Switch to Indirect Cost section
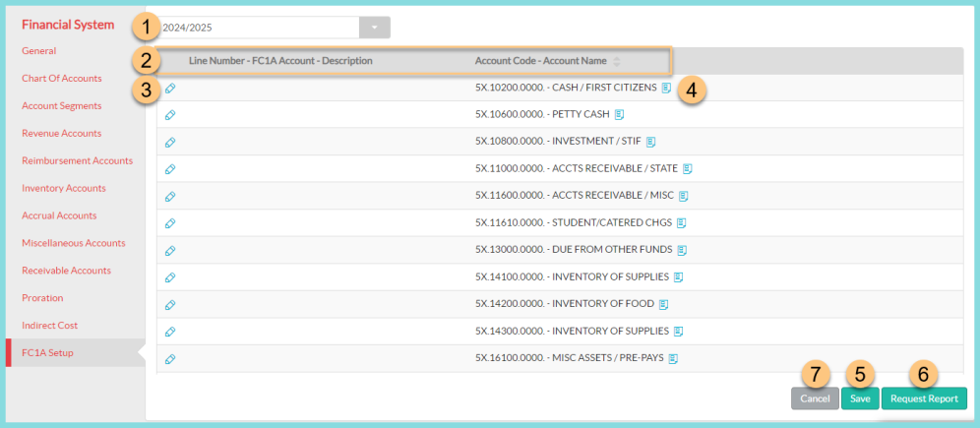 pos(49,325)
